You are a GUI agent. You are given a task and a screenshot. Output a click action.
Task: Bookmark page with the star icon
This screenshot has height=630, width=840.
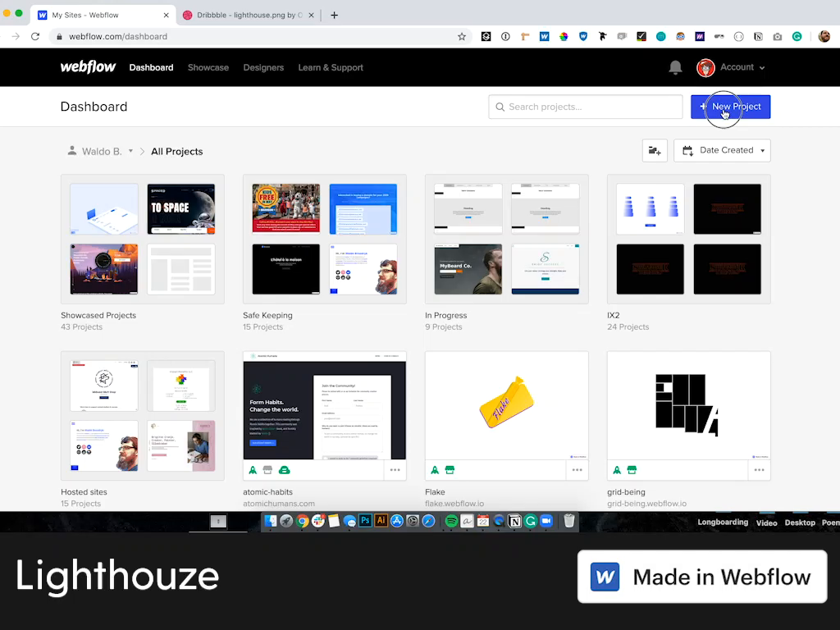click(462, 36)
